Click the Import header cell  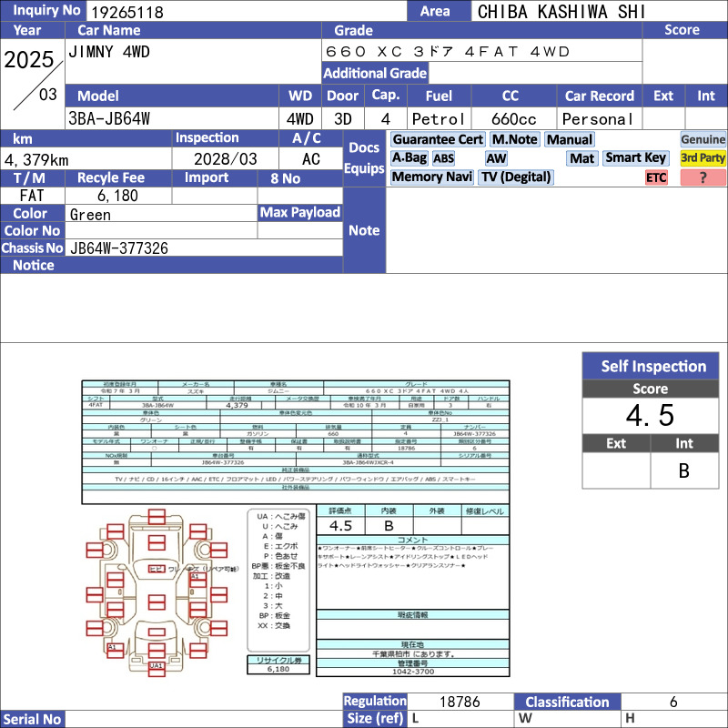pos(215,177)
